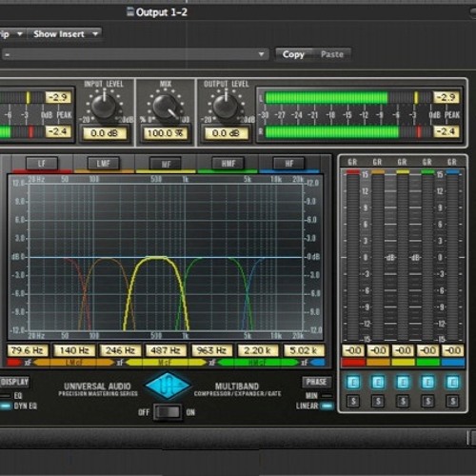This screenshot has width=476, height=476.
Task: Click the xF crossover marker before the blue band
Action: point(304,362)
